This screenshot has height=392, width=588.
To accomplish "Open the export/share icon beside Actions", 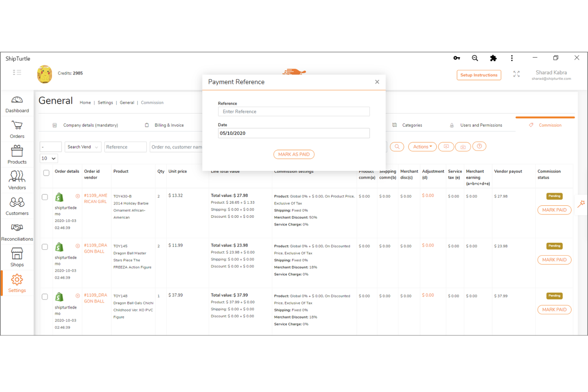I will 446,147.
